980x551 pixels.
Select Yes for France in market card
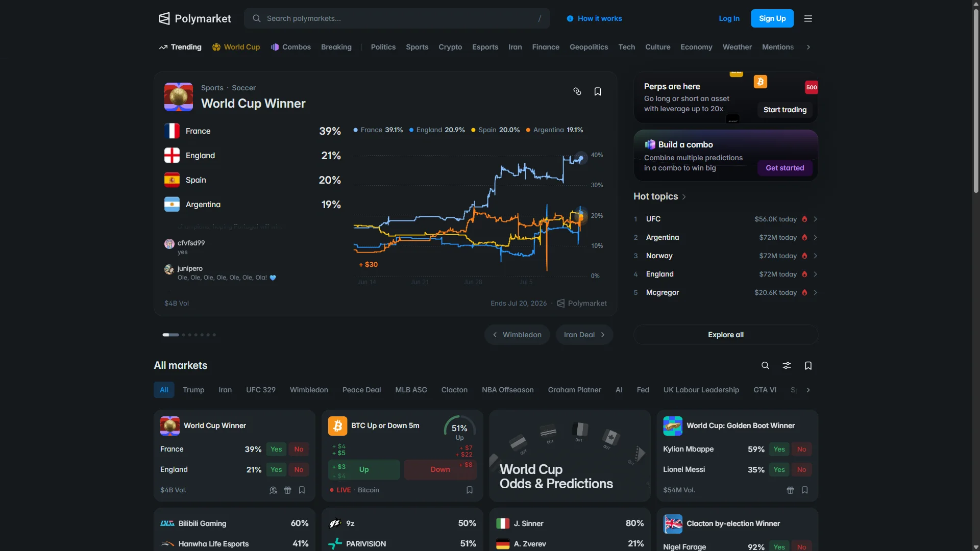click(x=276, y=449)
